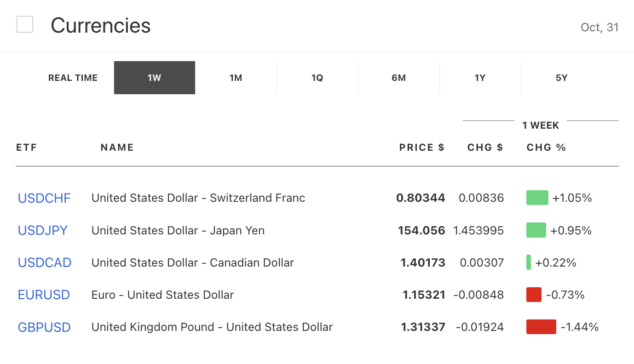Select the 1M time range tab
Image resolution: width=634 pixels, height=364 pixels.
point(236,78)
